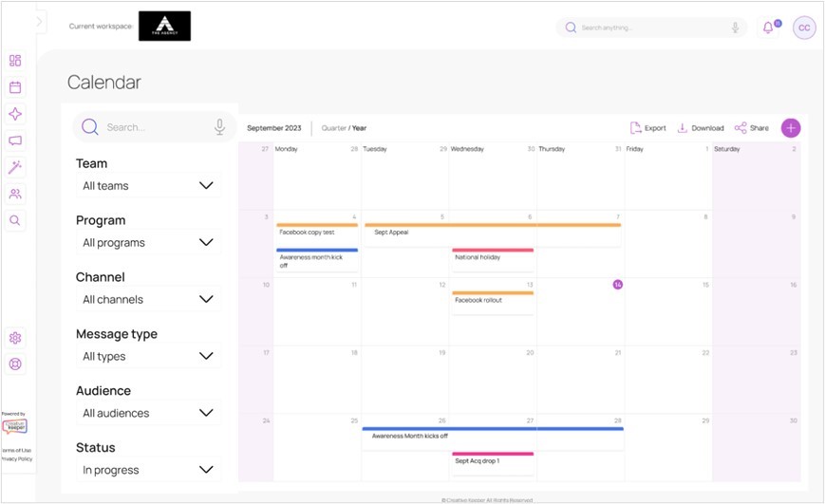Open the help lifebuoy sidebar icon

click(x=15, y=364)
